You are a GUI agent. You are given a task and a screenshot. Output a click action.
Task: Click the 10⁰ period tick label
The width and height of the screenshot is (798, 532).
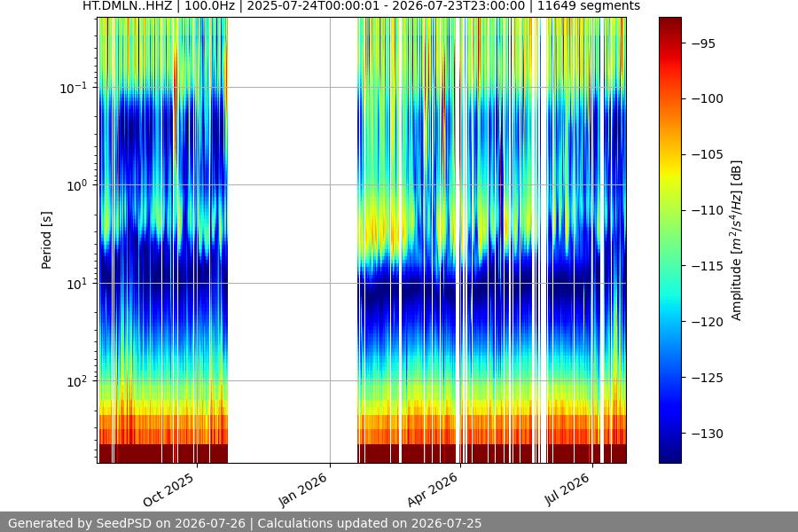click(x=77, y=186)
